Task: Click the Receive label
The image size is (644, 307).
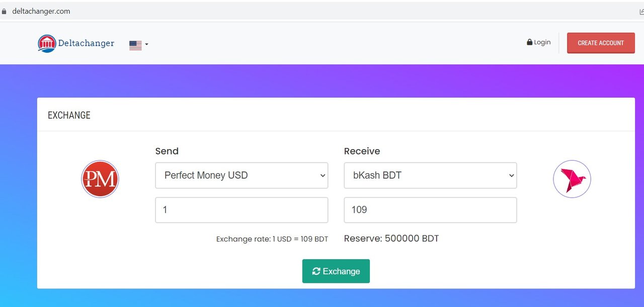Action: click(x=362, y=151)
